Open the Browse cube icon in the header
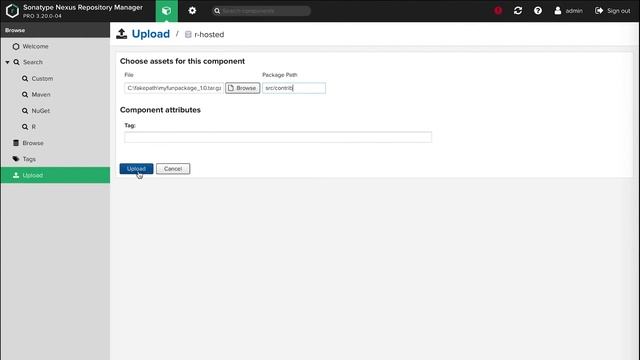 (x=167, y=11)
